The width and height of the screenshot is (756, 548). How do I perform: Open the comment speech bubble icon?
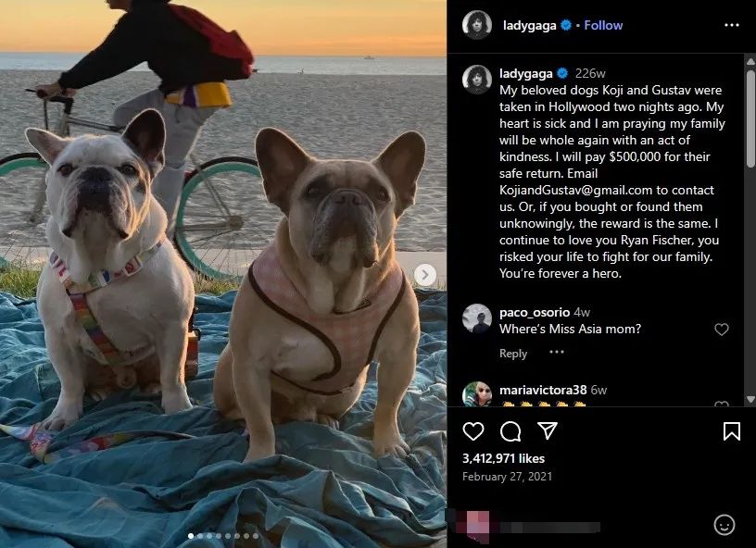click(x=510, y=431)
